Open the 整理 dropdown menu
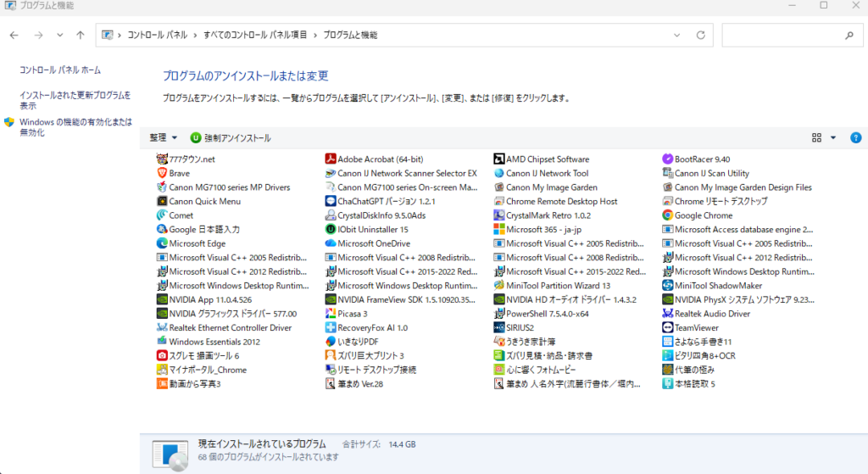This screenshot has height=474, width=868. tap(164, 137)
